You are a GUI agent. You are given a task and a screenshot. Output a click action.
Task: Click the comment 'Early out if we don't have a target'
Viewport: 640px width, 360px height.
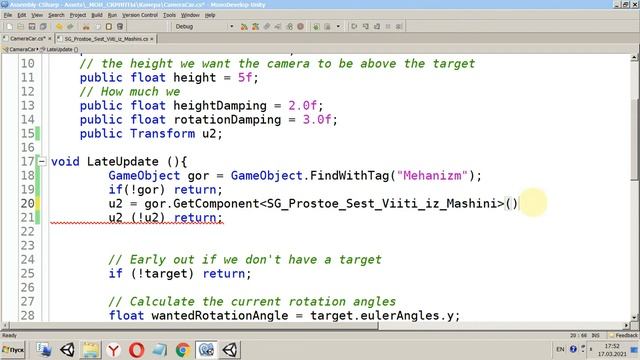coord(245,260)
